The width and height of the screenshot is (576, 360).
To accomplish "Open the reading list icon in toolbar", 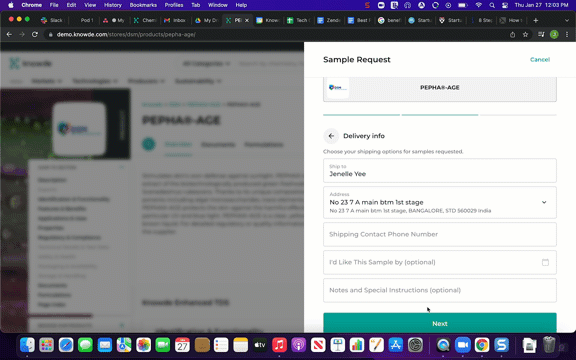I will click(541, 35).
